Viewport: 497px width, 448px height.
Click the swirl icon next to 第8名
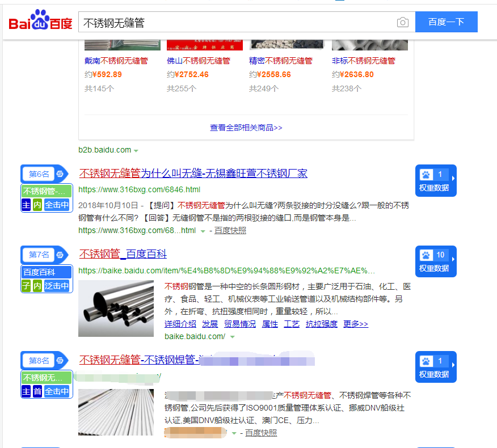click(60, 361)
